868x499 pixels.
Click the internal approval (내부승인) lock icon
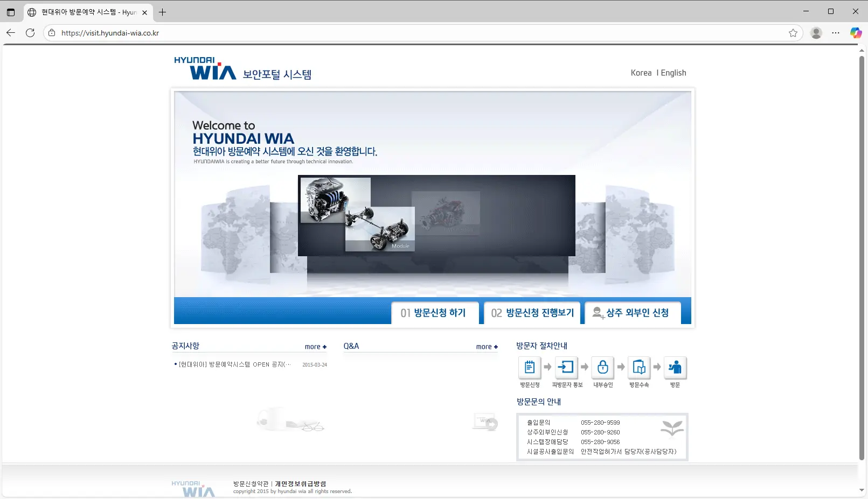(x=603, y=368)
